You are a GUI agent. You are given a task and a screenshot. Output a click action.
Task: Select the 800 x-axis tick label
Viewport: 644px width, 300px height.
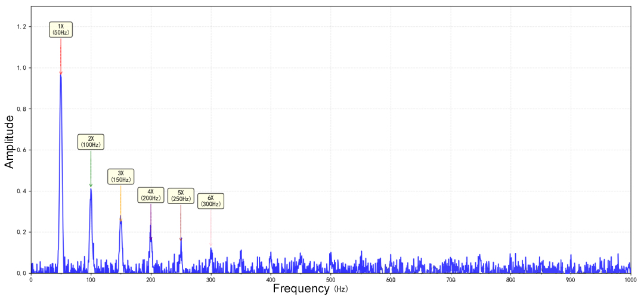point(510,279)
